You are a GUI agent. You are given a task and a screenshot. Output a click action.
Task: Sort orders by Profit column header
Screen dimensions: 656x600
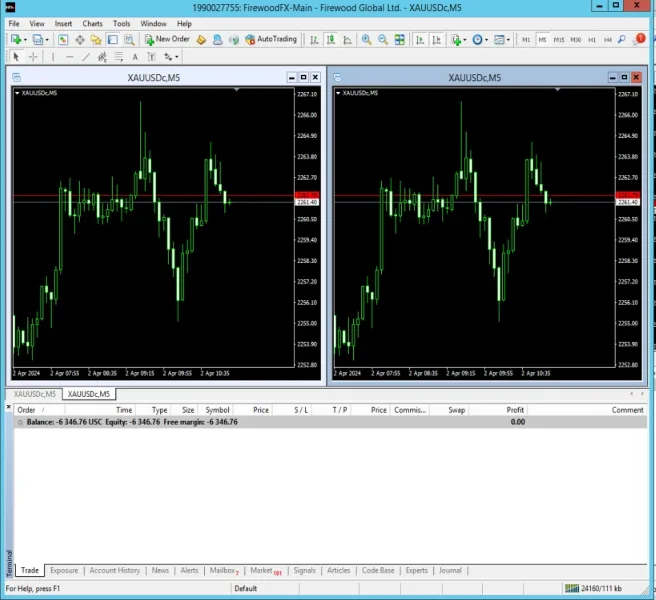[x=515, y=410]
